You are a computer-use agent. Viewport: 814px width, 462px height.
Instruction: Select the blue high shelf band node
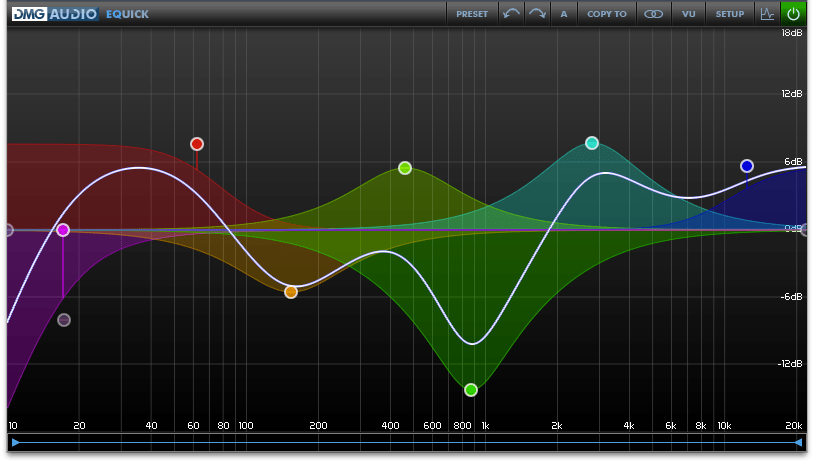tap(747, 166)
